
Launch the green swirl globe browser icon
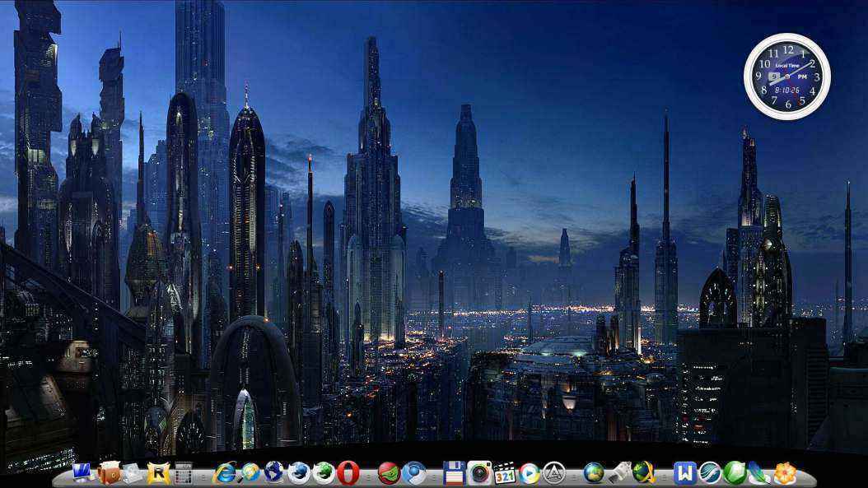(324, 473)
